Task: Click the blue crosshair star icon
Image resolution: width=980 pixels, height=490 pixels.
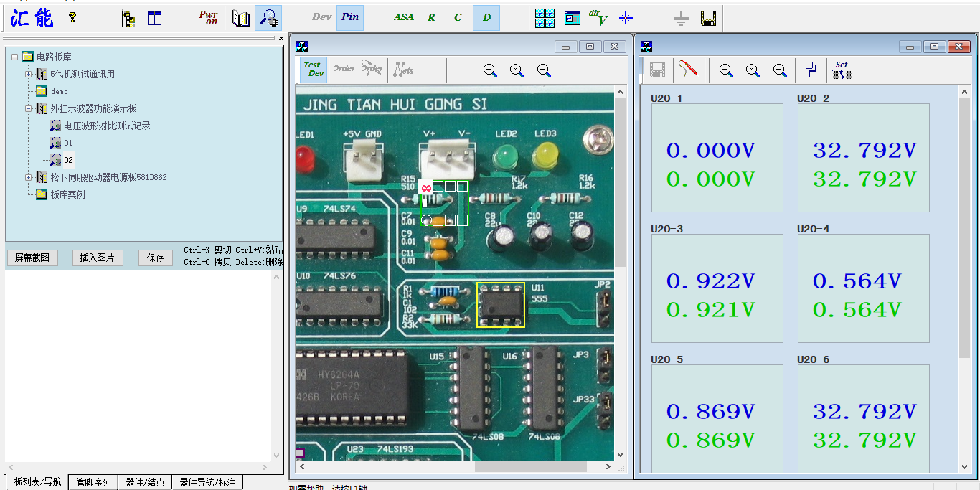Action: tap(626, 19)
